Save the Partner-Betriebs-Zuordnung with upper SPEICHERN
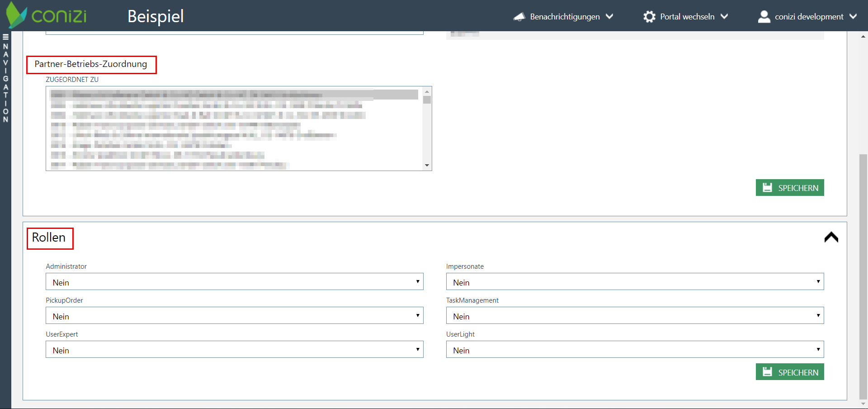 790,188
